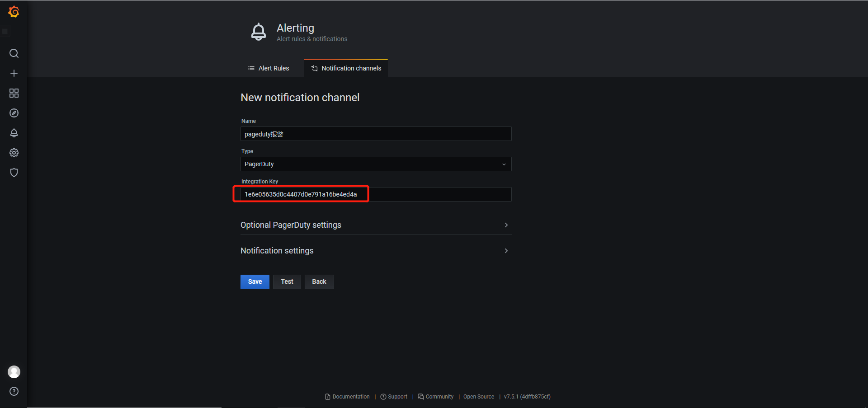Click the Alert rules & notifications subtitle
Screen dimensions: 868x408
(312, 39)
